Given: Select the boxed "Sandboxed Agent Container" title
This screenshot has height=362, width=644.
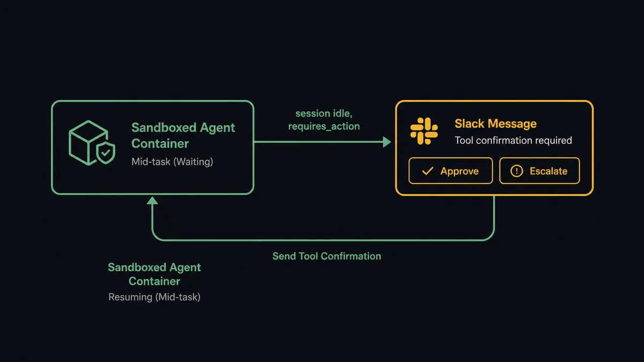Looking at the screenshot, I should tap(184, 136).
